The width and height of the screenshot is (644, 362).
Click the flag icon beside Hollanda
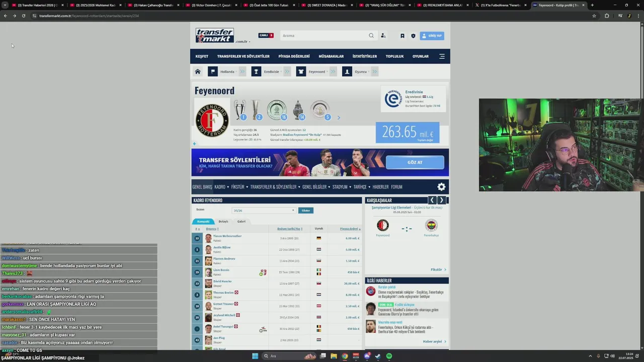(213, 71)
